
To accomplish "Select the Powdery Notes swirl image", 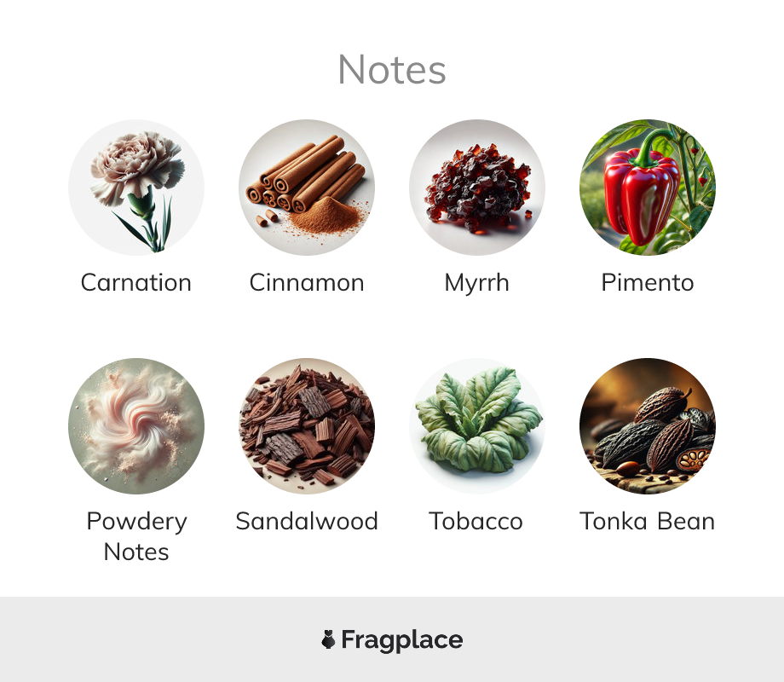I will 136,425.
